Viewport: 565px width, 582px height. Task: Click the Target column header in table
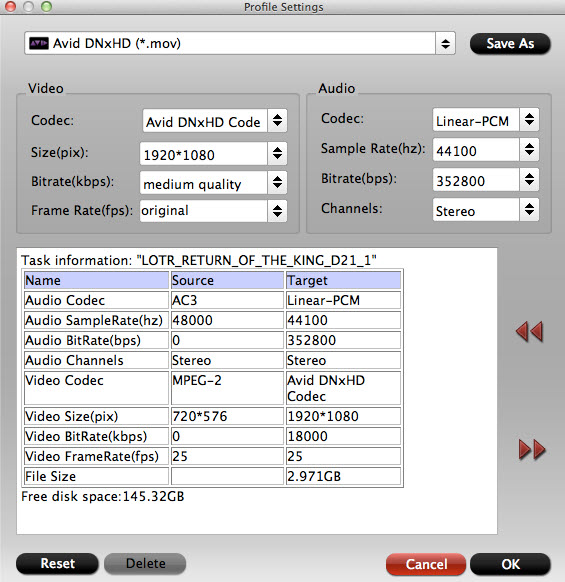coord(343,280)
